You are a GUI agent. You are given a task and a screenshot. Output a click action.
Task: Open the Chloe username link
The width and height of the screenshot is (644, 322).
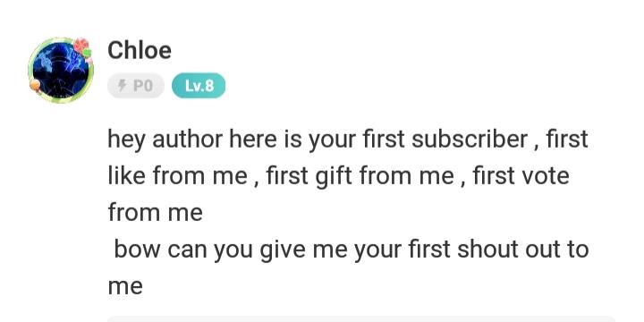click(x=140, y=50)
